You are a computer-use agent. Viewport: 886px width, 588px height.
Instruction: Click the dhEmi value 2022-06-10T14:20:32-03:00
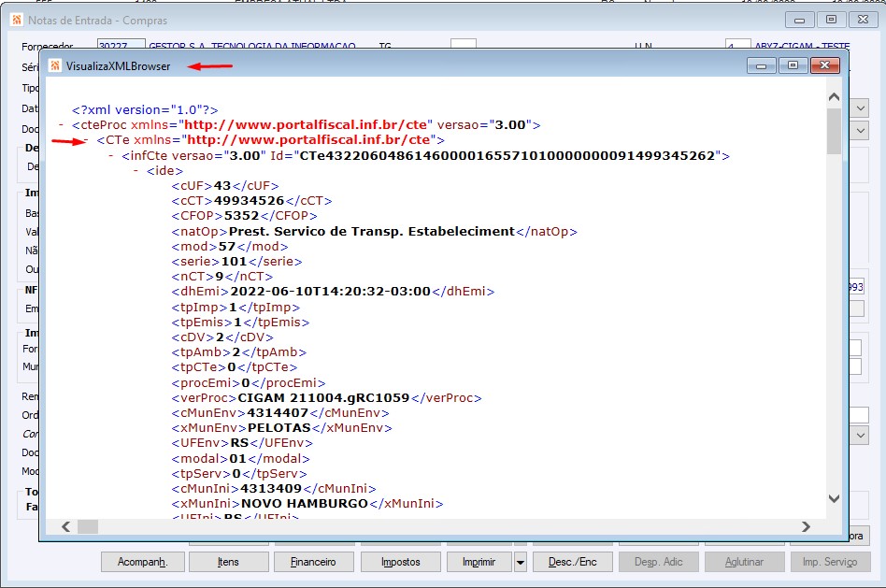(x=330, y=292)
